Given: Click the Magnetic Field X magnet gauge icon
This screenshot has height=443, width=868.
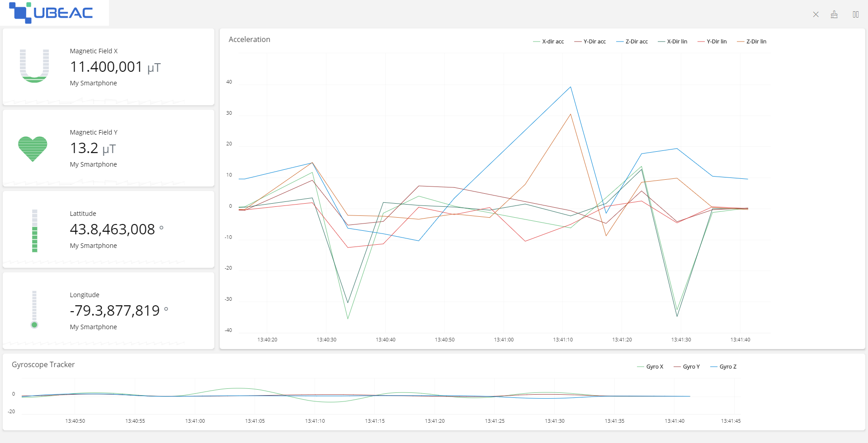Looking at the screenshot, I should [x=34, y=66].
